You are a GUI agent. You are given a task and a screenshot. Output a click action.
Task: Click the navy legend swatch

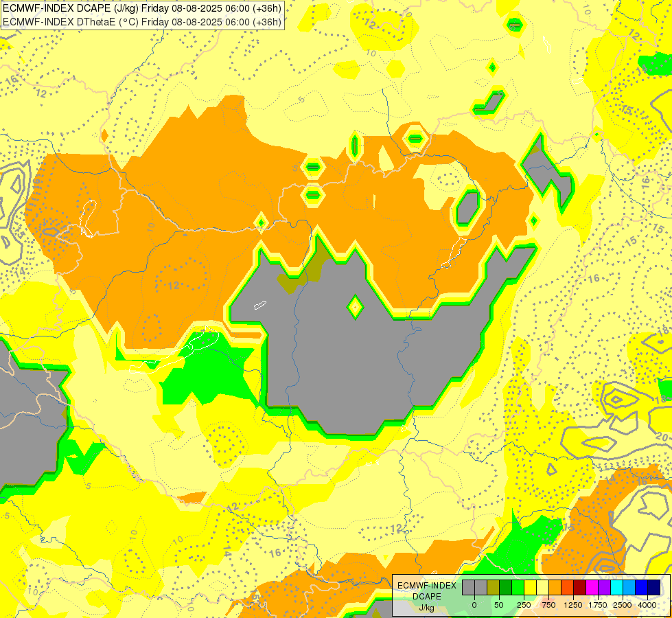tap(654, 587)
